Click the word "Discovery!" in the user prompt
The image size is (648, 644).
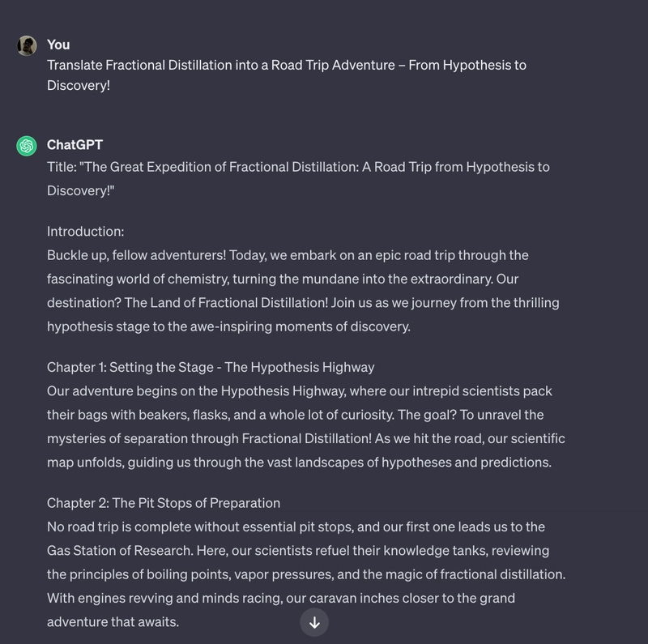79,86
